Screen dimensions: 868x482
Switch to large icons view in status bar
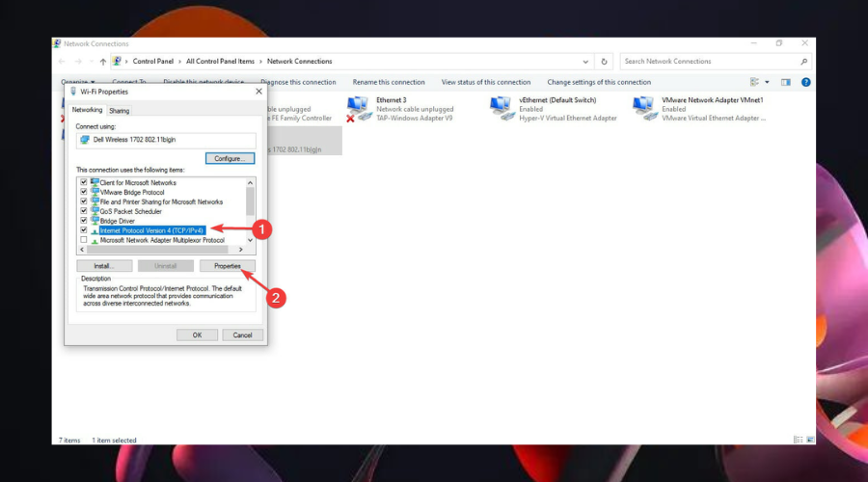pos(810,440)
